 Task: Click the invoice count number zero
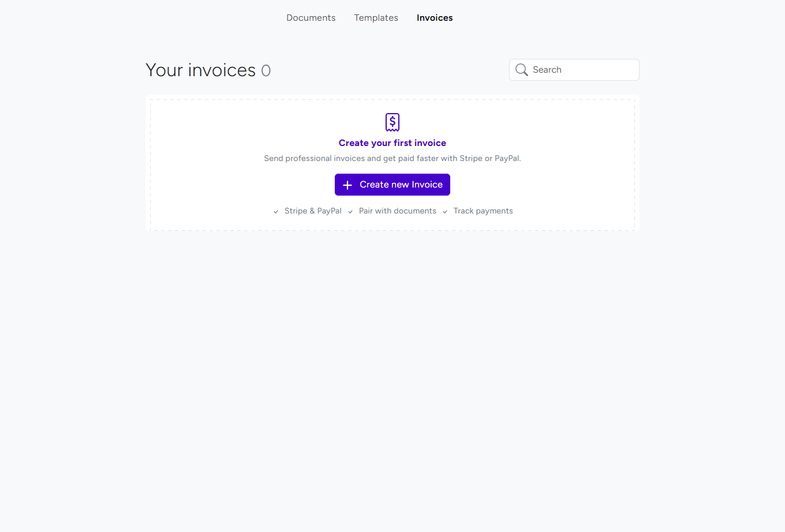click(267, 70)
